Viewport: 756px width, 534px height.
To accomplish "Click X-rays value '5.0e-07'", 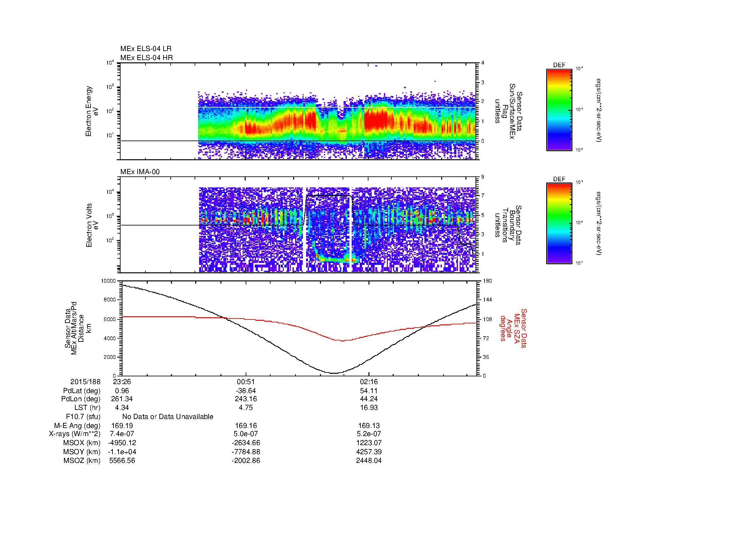I will (x=246, y=434).
